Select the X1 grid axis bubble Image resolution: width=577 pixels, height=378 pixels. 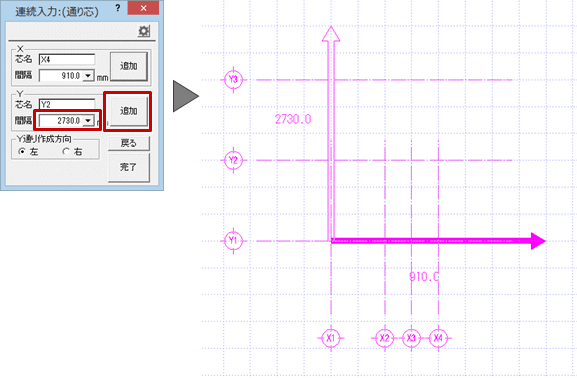point(331,338)
